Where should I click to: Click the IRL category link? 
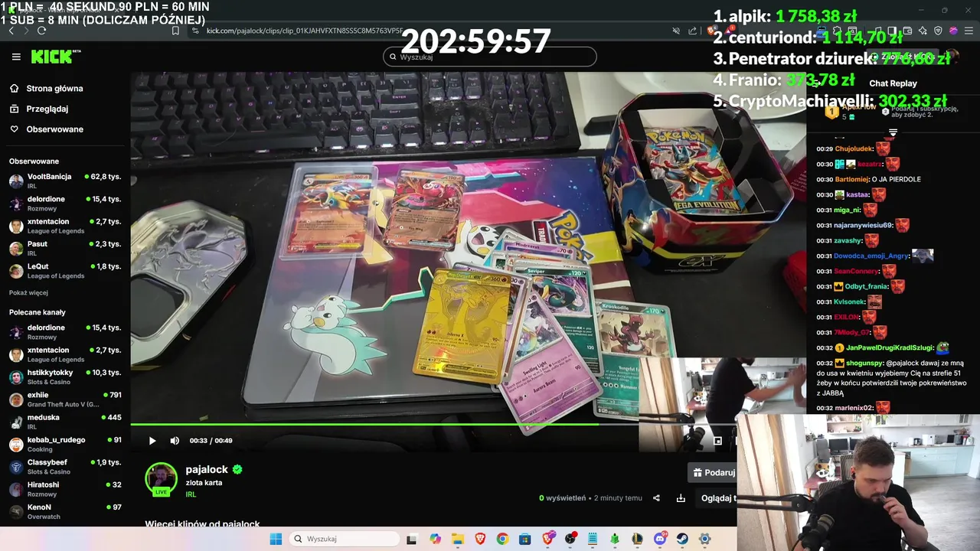(x=191, y=494)
